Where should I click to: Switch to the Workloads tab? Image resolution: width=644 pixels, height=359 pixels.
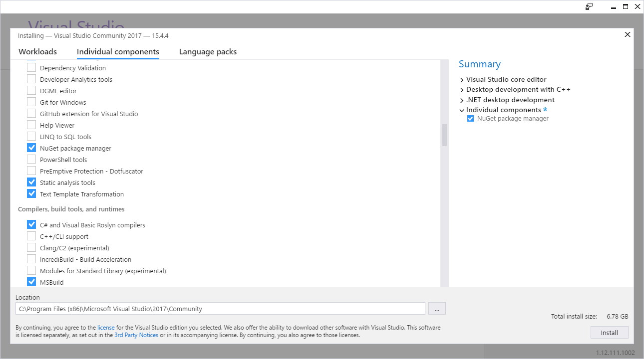(x=37, y=51)
